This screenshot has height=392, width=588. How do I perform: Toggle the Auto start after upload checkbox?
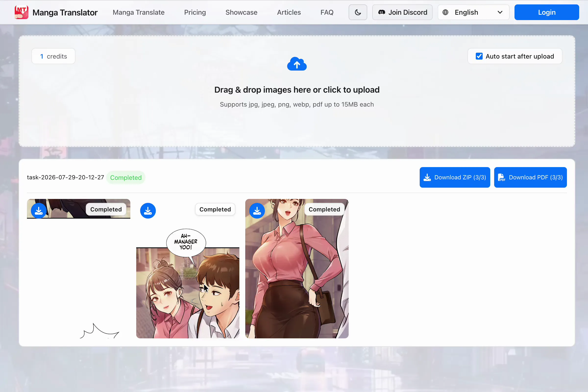point(479,56)
